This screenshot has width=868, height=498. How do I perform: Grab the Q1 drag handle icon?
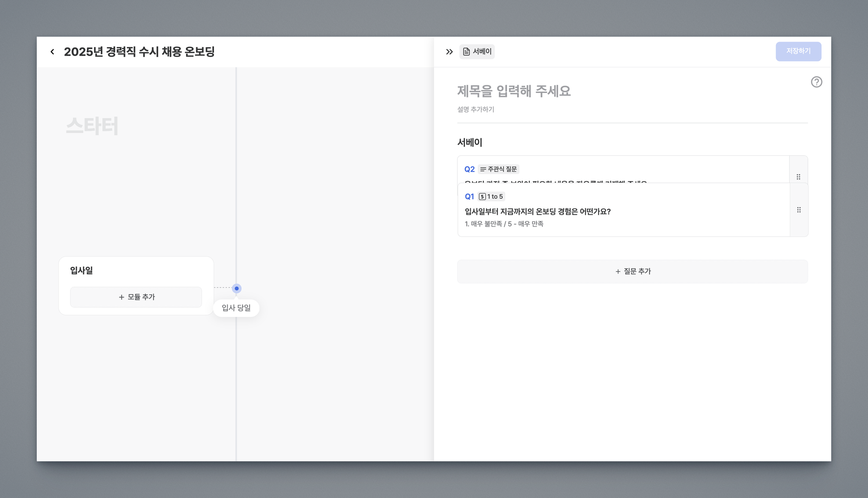click(x=798, y=210)
